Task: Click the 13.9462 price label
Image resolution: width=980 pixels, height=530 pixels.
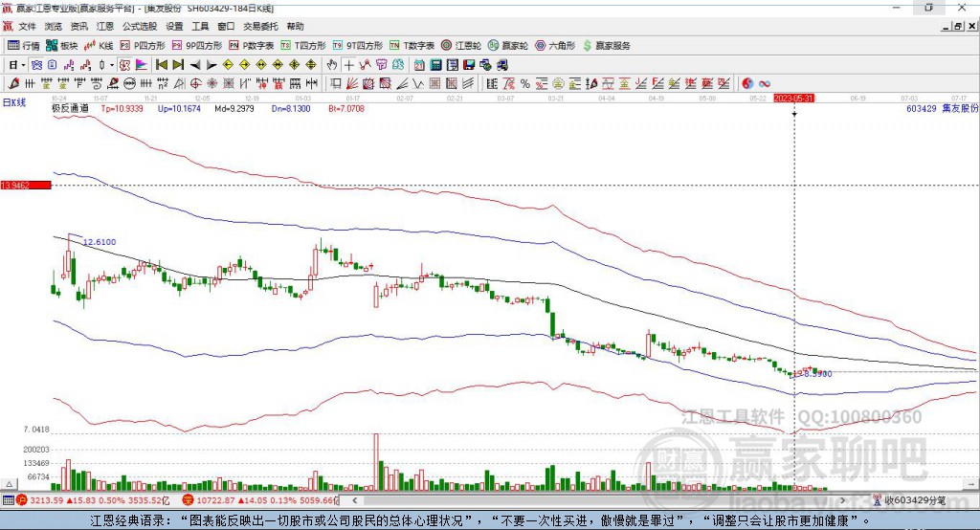Action: (26, 185)
